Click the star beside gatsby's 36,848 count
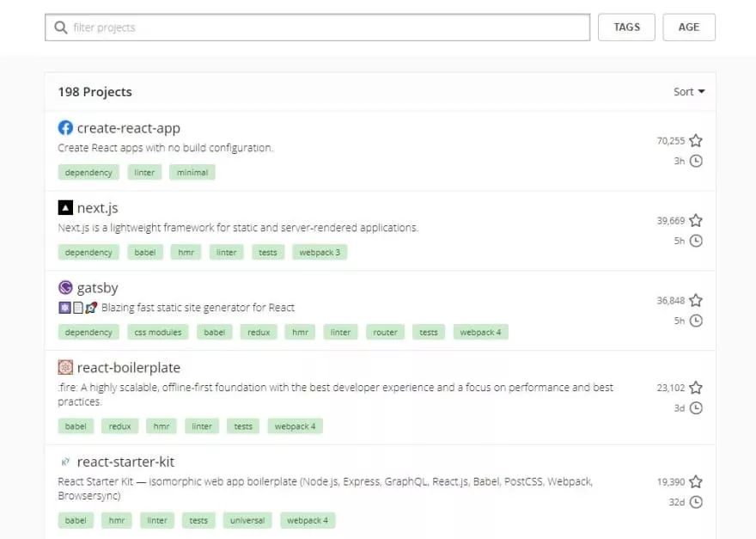756x539 pixels. pos(696,301)
